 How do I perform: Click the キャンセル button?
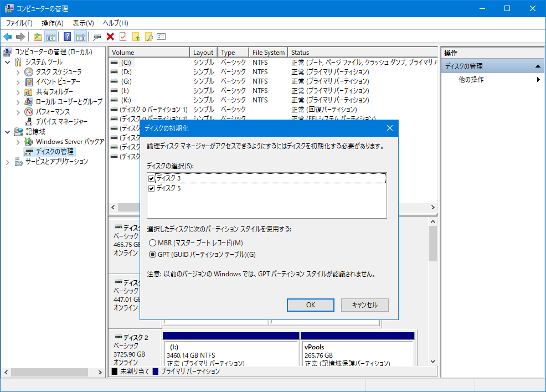(364, 305)
